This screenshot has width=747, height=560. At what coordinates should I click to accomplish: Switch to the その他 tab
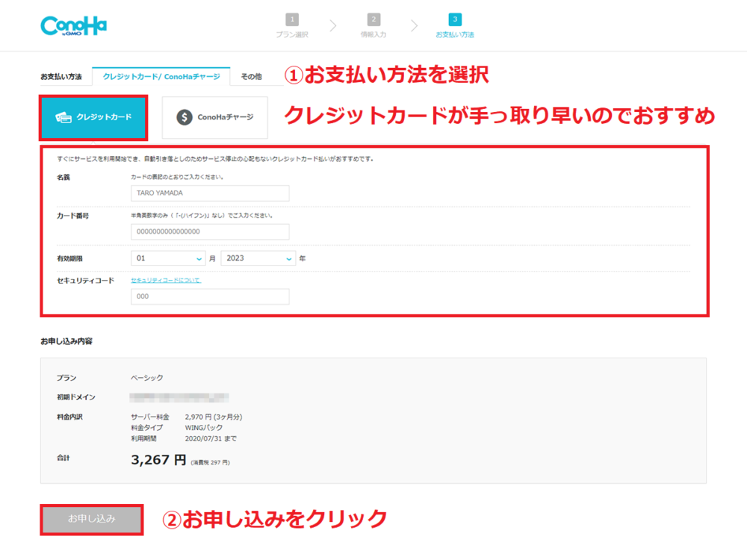(x=251, y=77)
